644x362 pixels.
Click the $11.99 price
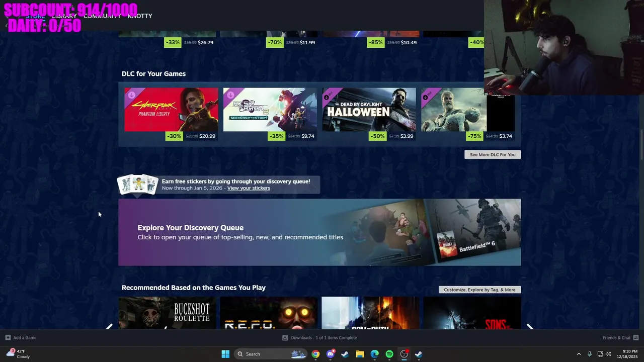pos(307,43)
